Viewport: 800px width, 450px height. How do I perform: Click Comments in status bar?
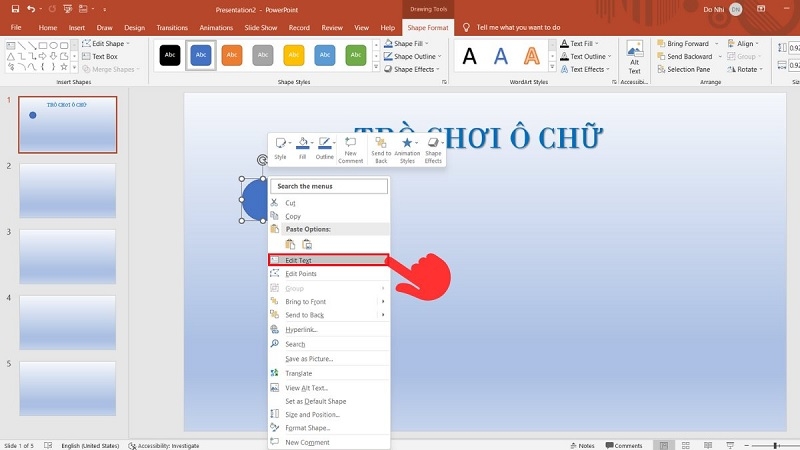coord(623,445)
